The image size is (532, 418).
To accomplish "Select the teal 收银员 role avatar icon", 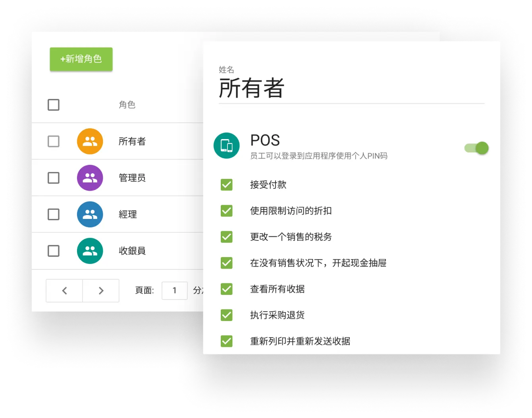I will [90, 251].
